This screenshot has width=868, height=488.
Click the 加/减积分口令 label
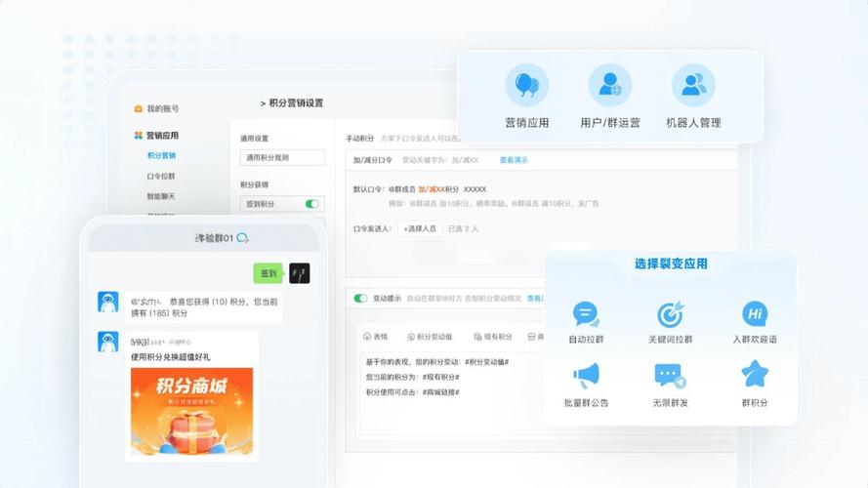pyautogui.click(x=373, y=160)
